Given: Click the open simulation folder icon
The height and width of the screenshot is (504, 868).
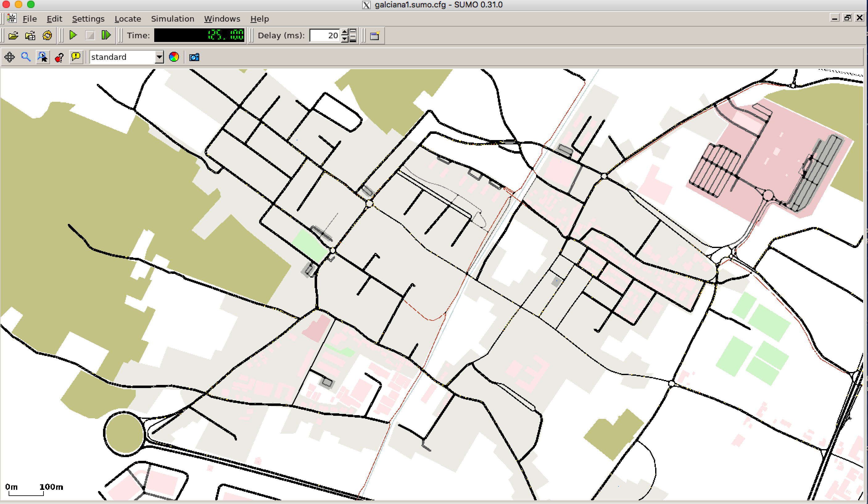Looking at the screenshot, I should pyautogui.click(x=13, y=35).
